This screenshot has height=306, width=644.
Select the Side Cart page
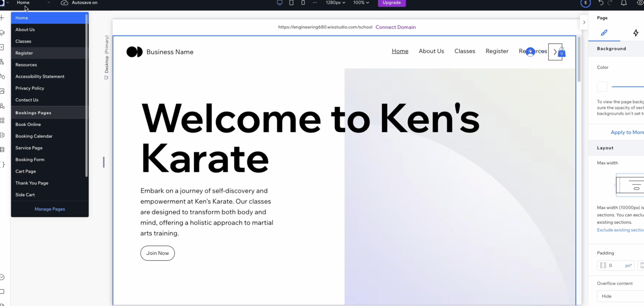(x=48, y=195)
